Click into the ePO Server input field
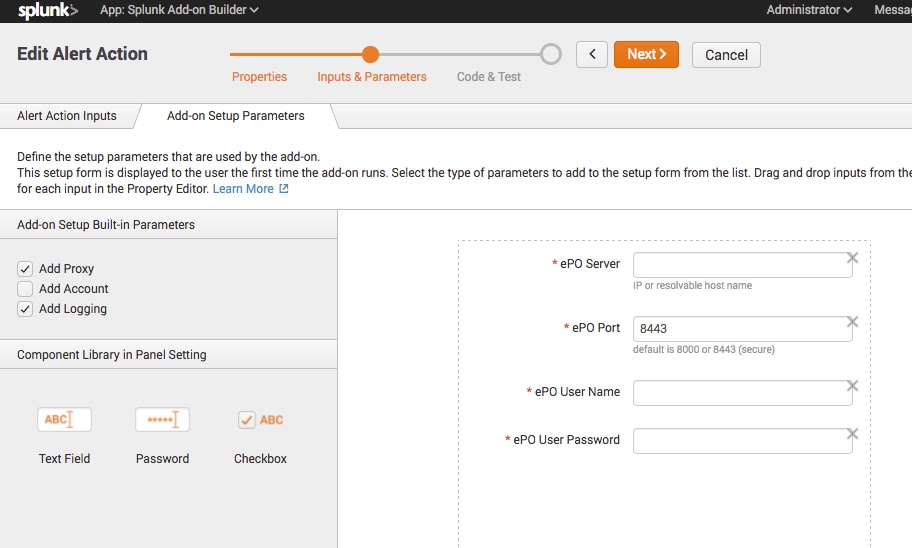 (x=740, y=265)
